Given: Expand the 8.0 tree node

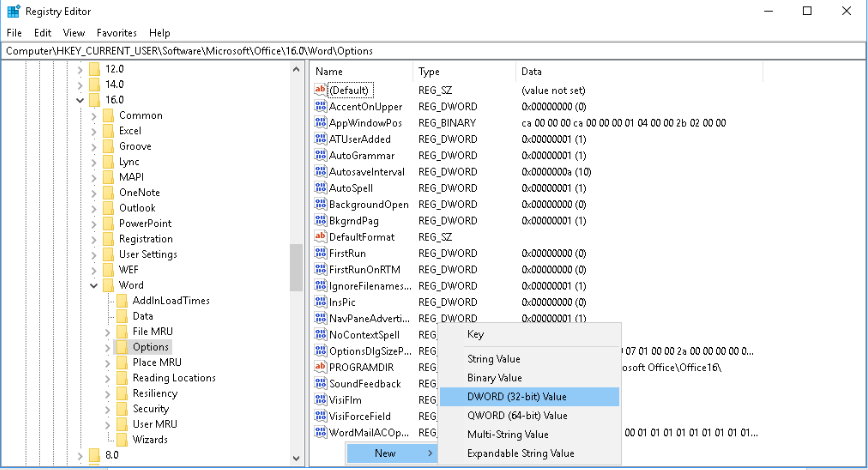Looking at the screenshot, I should pos(80,456).
